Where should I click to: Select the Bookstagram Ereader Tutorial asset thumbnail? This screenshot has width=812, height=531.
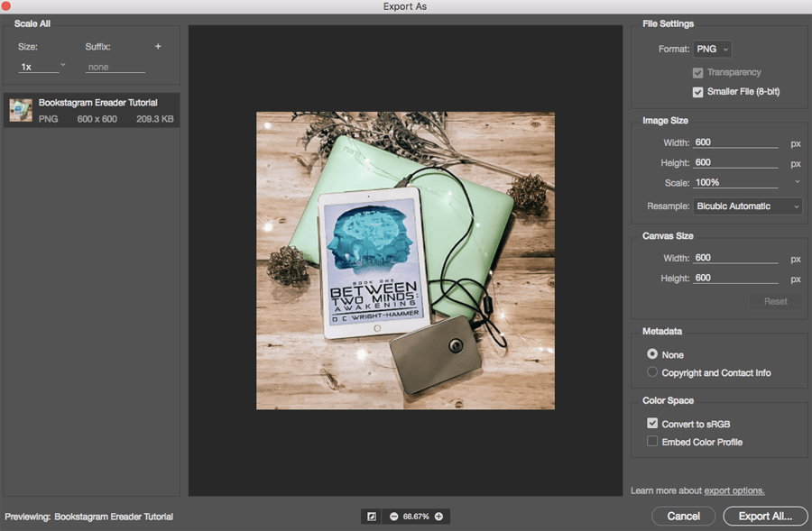(21, 110)
